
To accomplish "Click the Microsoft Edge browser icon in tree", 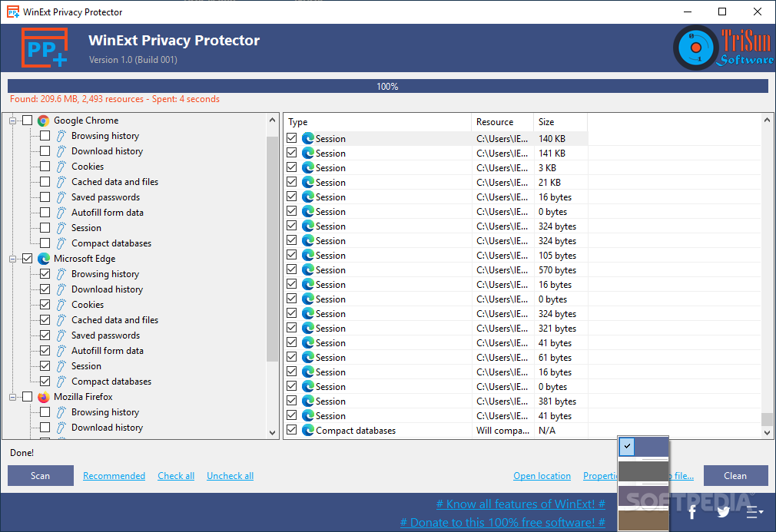I will [x=44, y=259].
